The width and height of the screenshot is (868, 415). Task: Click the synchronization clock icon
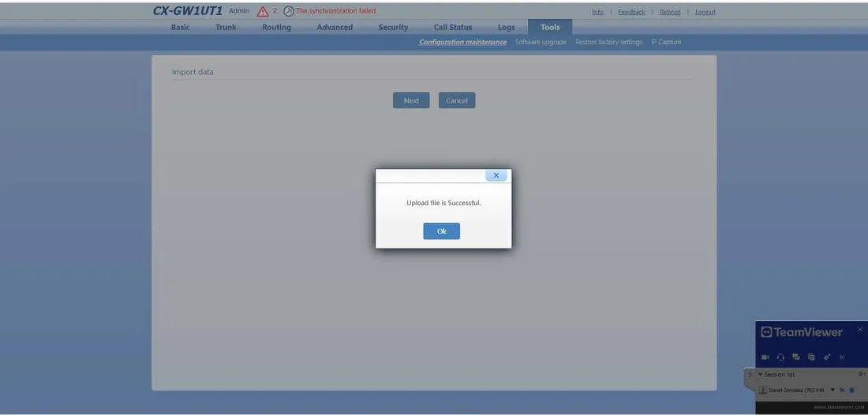click(288, 12)
